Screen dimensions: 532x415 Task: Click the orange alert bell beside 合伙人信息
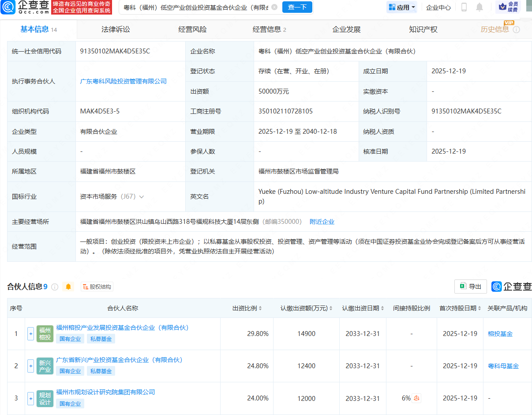[x=68, y=287]
